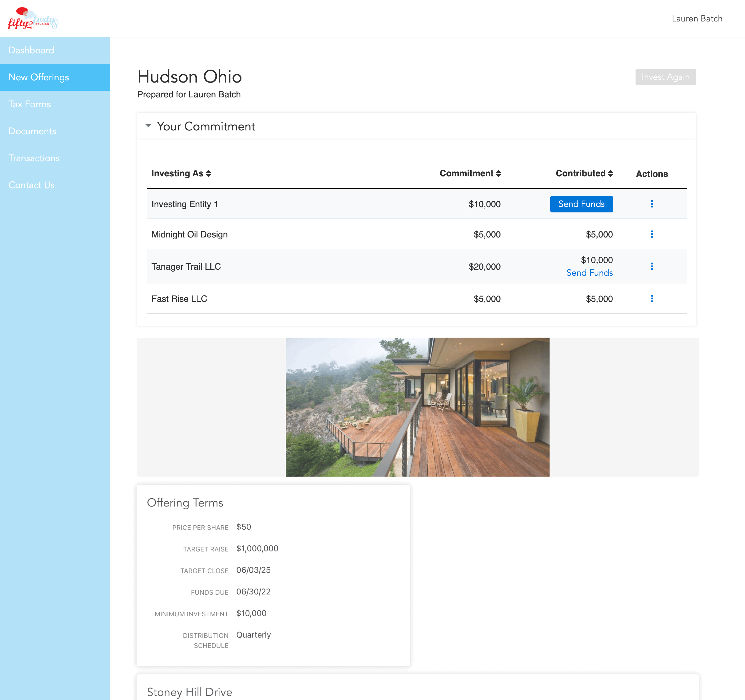This screenshot has height=700, width=745.
Task: Open actions menu for Fast Rise LLC
Action: [652, 299]
